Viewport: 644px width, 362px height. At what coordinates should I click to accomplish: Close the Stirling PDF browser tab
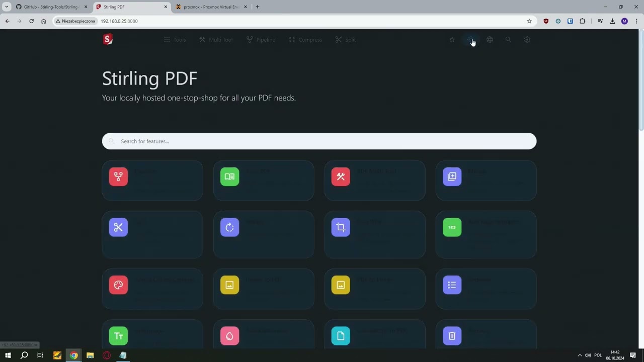click(x=166, y=7)
